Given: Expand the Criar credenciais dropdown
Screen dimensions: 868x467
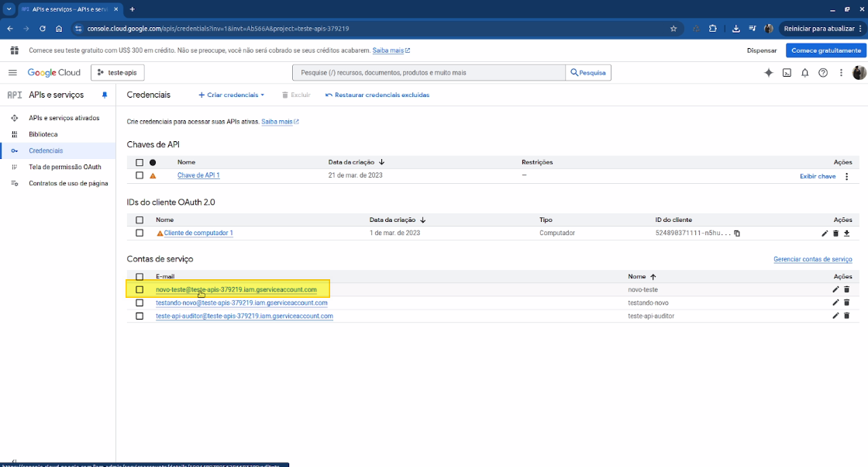Looking at the screenshot, I should tap(232, 95).
